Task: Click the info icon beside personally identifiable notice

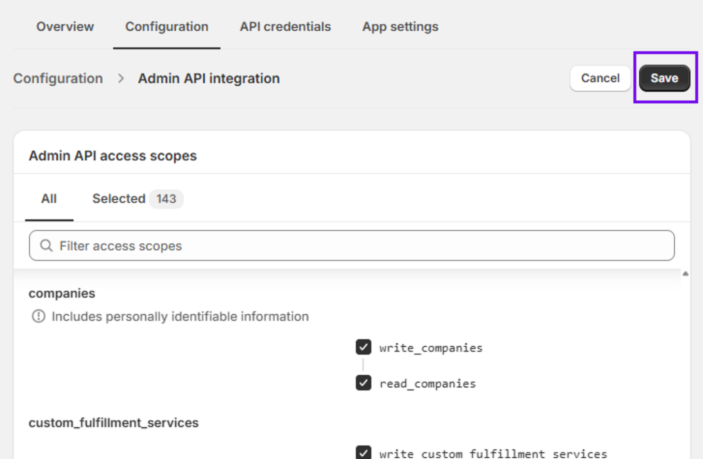Action: click(39, 316)
